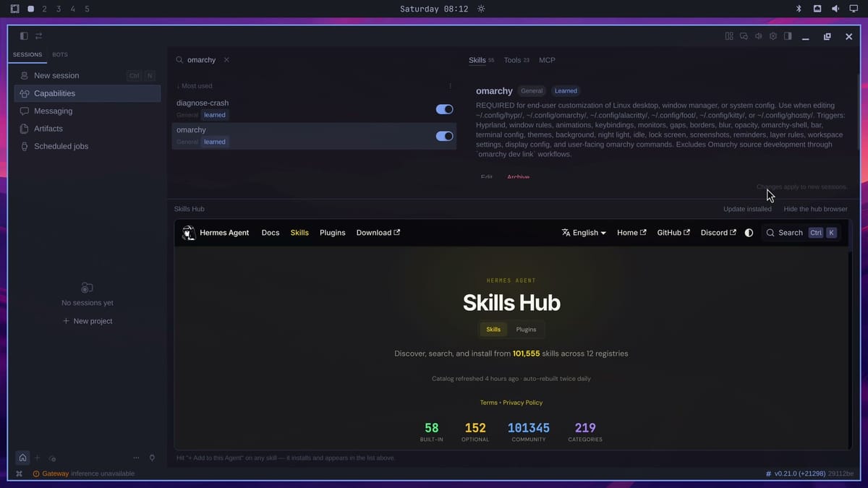
Task: Click the New project button
Action: point(88,321)
